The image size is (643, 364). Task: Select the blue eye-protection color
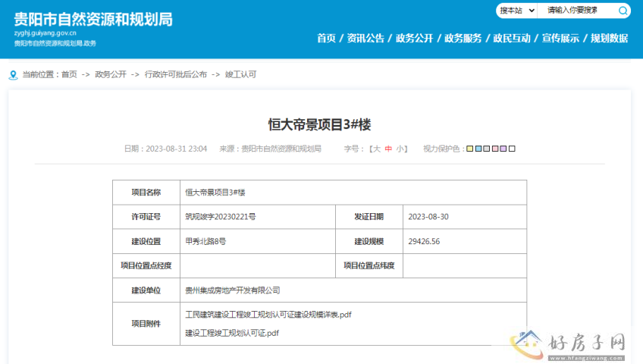click(x=478, y=149)
